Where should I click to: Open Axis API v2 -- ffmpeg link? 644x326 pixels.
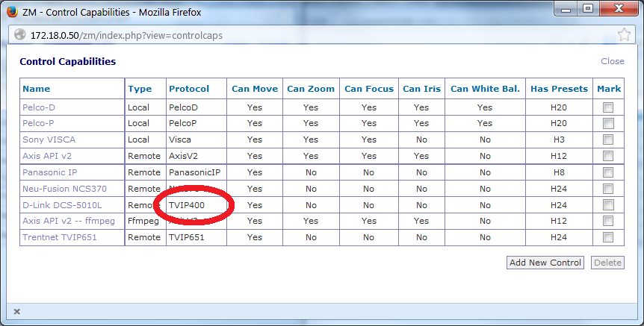click(x=69, y=221)
